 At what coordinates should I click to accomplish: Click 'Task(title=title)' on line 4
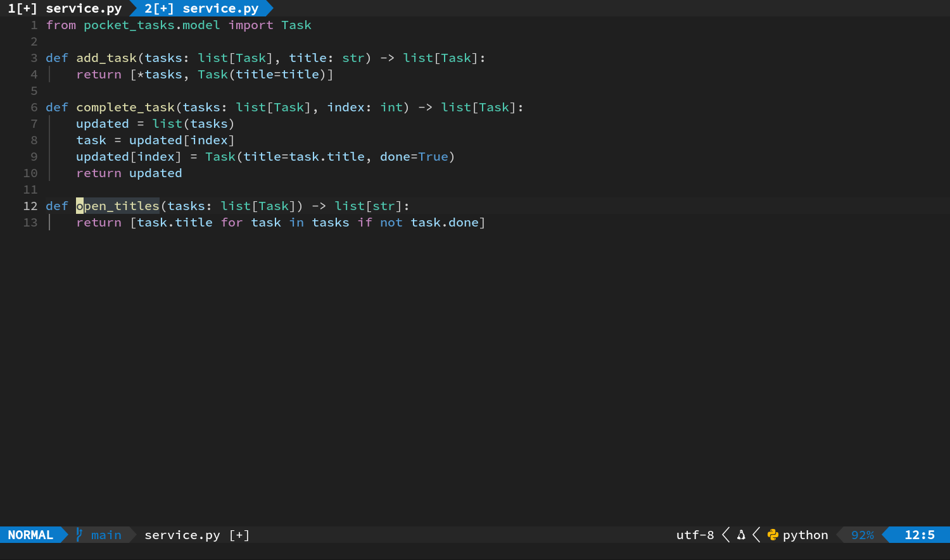pos(262,74)
